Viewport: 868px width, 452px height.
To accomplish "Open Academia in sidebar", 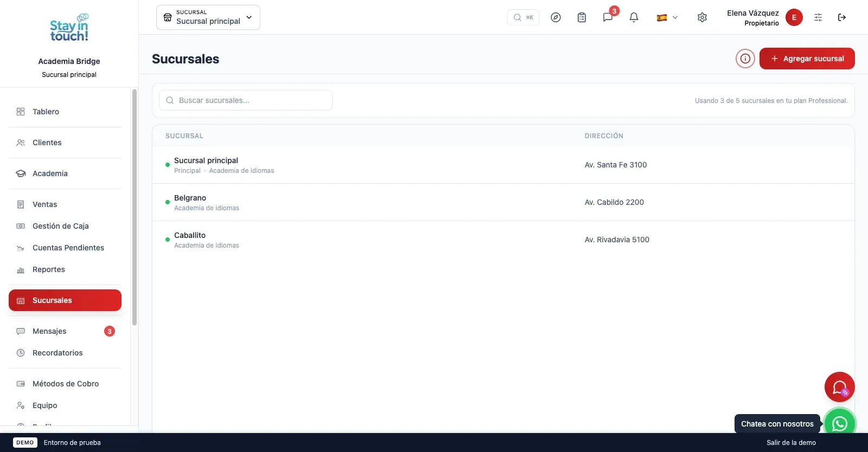I will [x=65, y=173].
